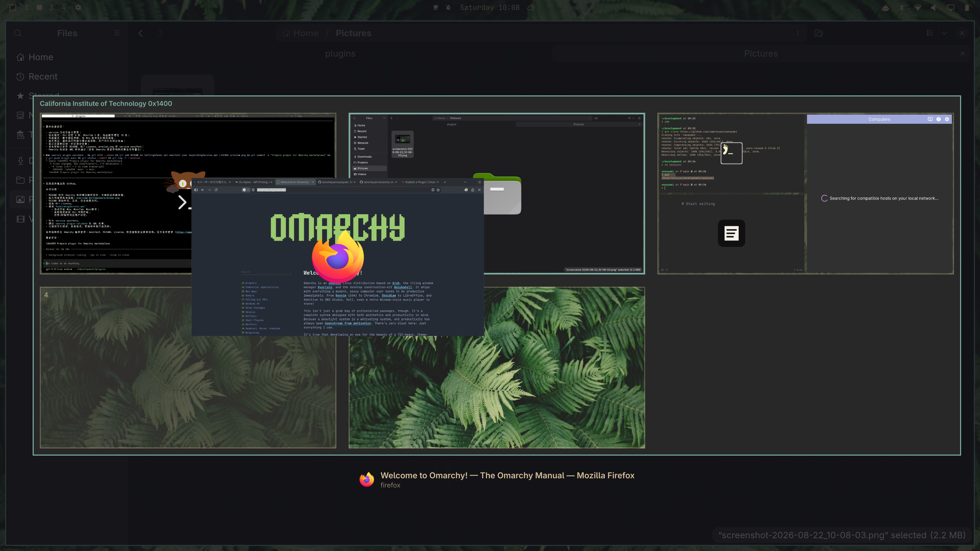Click the Firefox back arrow
This screenshot has width=980, height=551.
point(203,190)
